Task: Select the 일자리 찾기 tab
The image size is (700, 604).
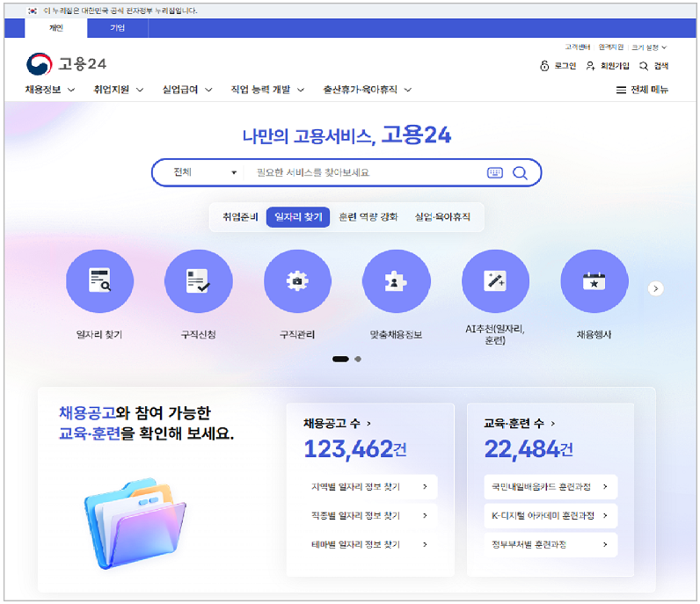Action: [298, 217]
